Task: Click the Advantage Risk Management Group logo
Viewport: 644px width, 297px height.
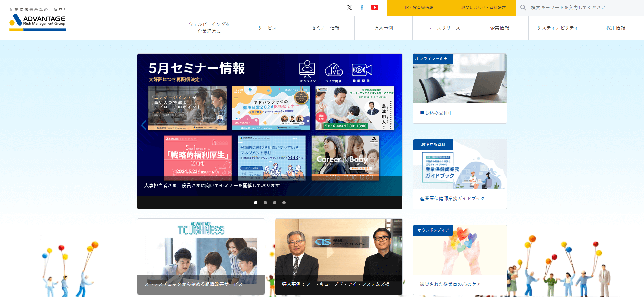Action: click(38, 22)
